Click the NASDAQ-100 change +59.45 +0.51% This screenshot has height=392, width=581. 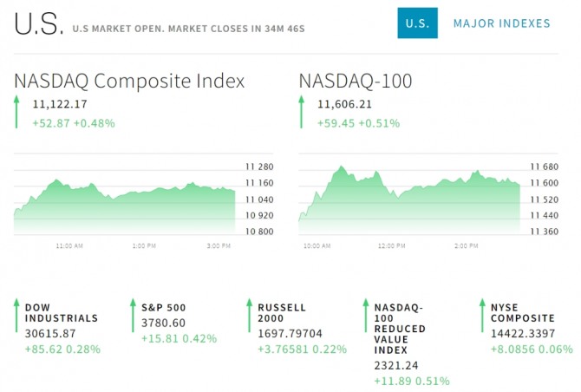[358, 123]
